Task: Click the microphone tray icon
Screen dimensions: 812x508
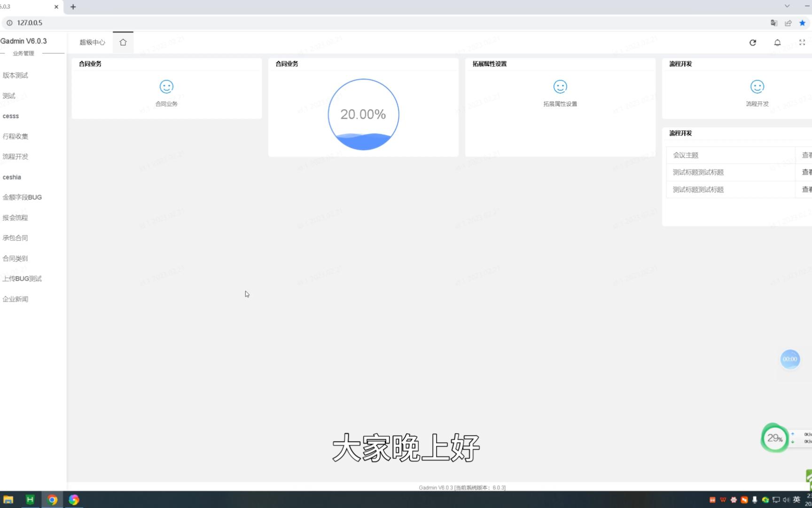Action: point(755,500)
